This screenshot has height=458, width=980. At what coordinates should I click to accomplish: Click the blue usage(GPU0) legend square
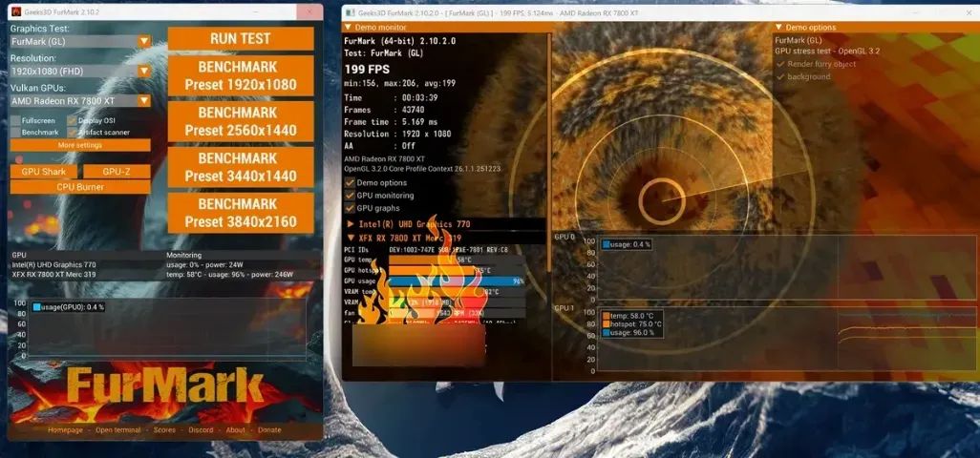pos(37,306)
